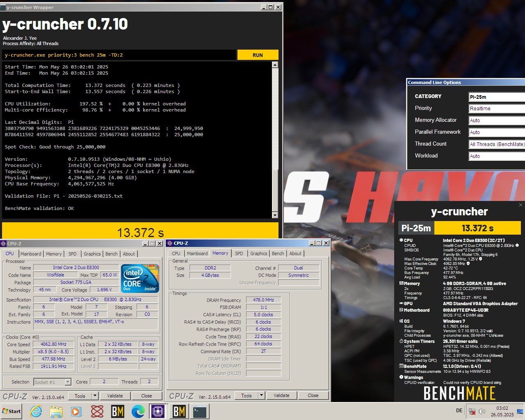Viewport: 525px width, 420px height.
Task: Expand Tools arrow in CPU-Z CPU window
Action: (95, 396)
